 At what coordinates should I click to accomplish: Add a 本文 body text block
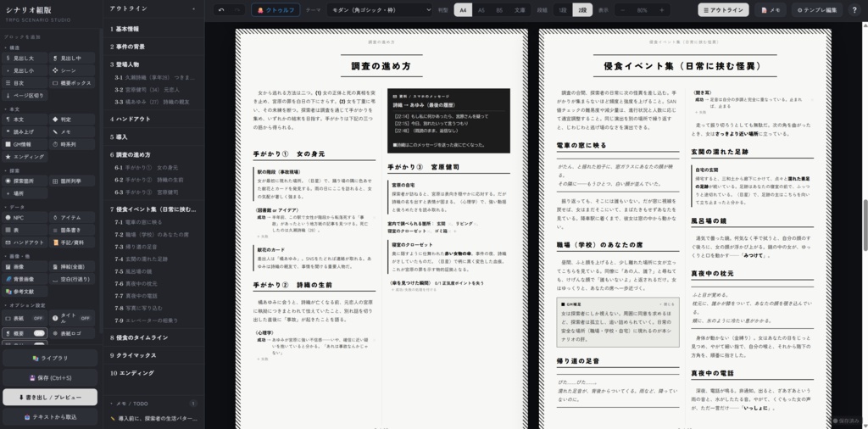click(25, 120)
